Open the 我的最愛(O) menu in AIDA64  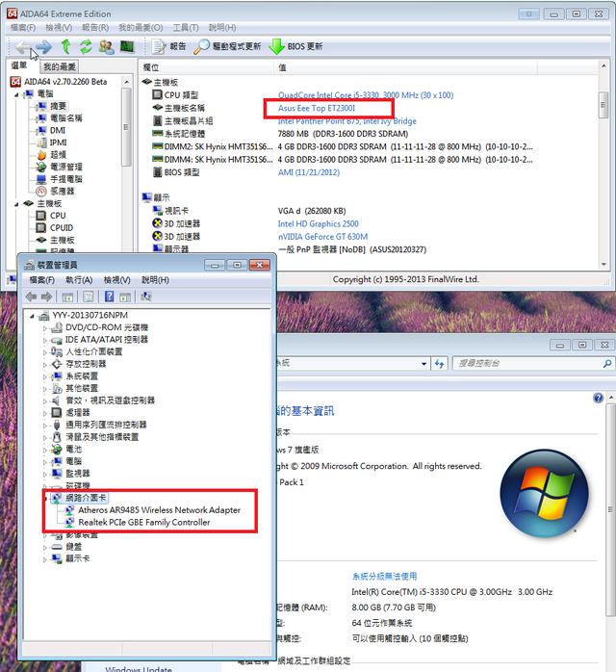[141, 27]
